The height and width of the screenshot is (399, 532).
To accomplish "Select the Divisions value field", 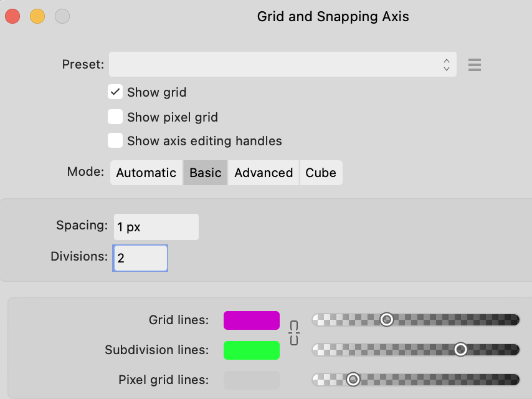I will click(140, 257).
